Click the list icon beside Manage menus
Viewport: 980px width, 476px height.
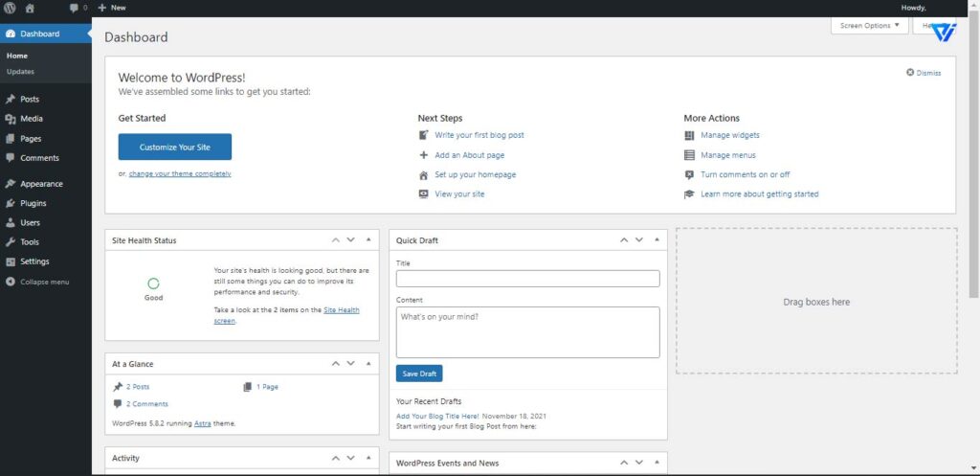click(689, 155)
